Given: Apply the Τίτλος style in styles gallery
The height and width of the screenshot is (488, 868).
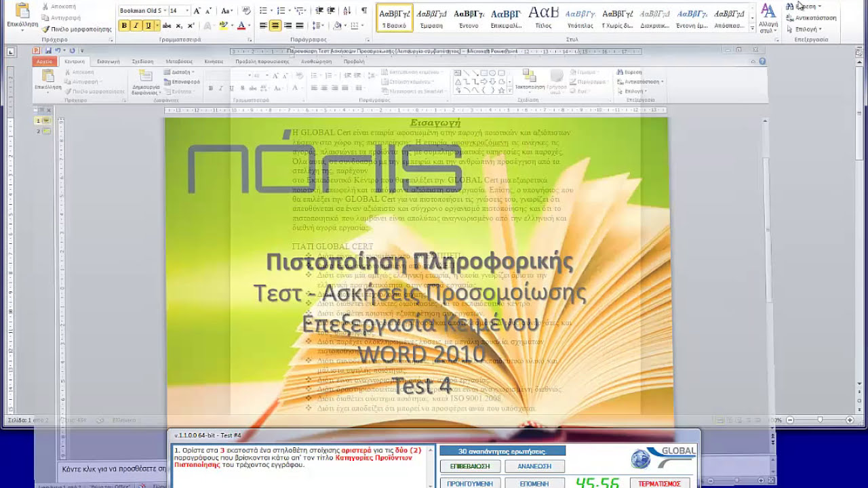Looking at the screenshot, I should (543, 18).
